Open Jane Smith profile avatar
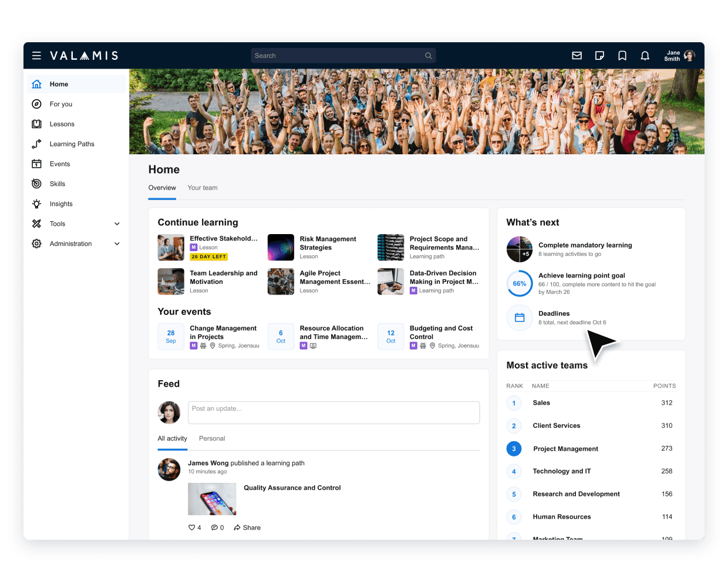This screenshot has width=728, height=582. (690, 56)
